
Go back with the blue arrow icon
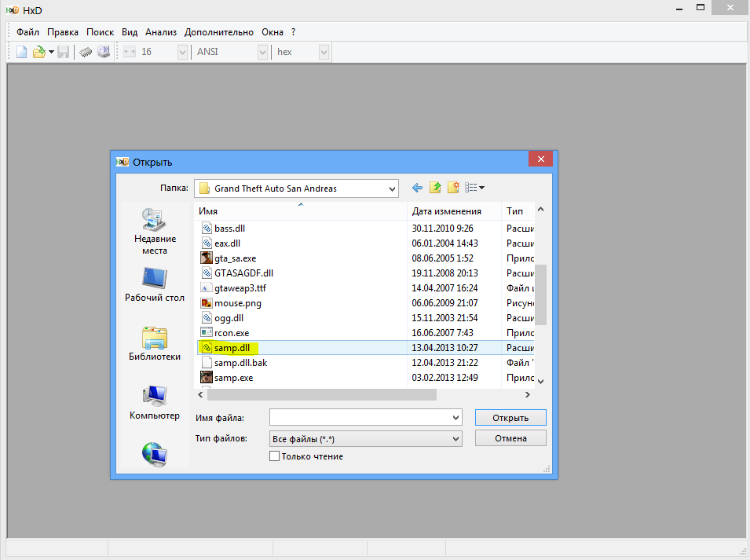417,188
